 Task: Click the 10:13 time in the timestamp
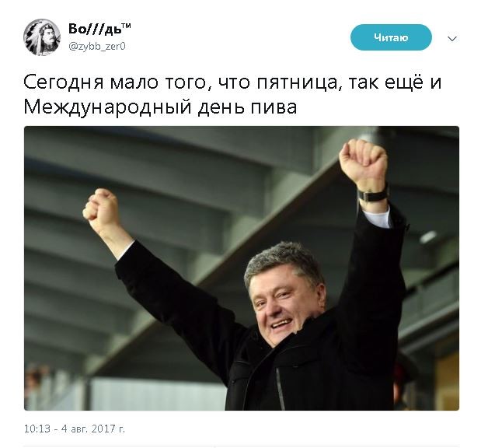point(37,429)
